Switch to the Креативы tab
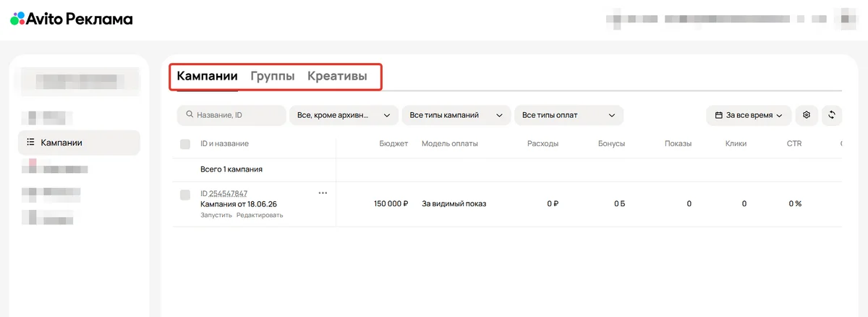The width and height of the screenshot is (868, 317). point(337,76)
